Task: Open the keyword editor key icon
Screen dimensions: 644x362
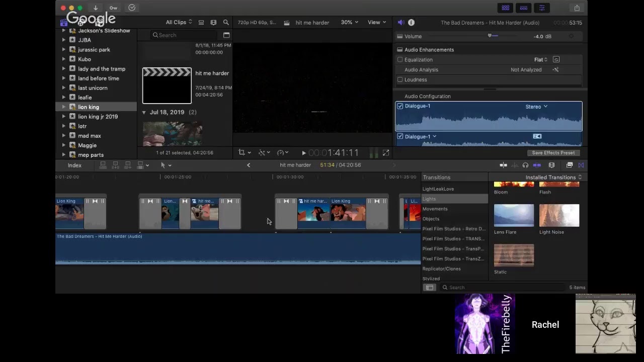Action: click(114, 8)
